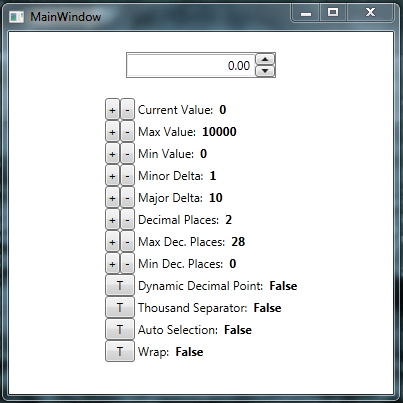
Task: Toggle Auto Selection T button
Action: pos(120,329)
